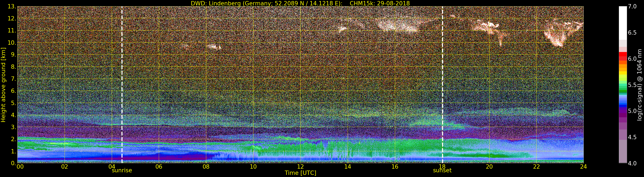Click the 'Time [UTC]' axis label
Screen dimensions: 644x177
click(x=300, y=173)
